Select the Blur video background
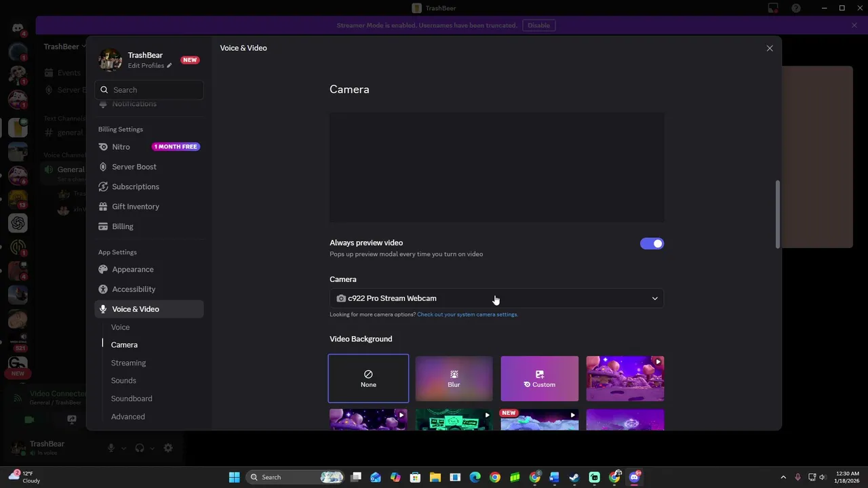The image size is (868, 488). (x=454, y=378)
